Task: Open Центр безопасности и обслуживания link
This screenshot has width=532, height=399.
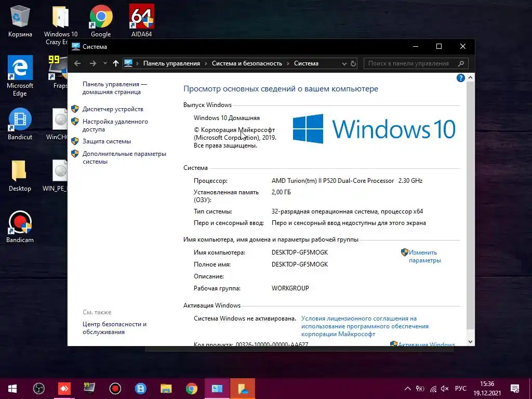Action: coord(114,328)
